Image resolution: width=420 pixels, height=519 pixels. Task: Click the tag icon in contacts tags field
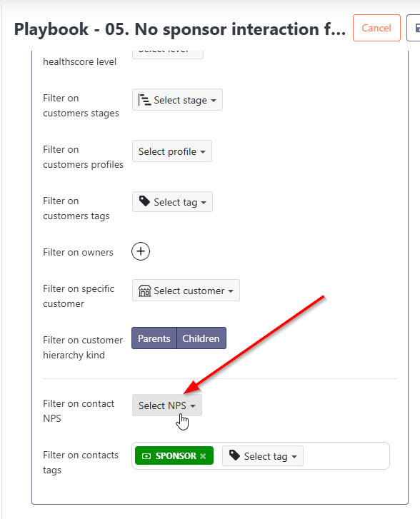click(x=234, y=455)
